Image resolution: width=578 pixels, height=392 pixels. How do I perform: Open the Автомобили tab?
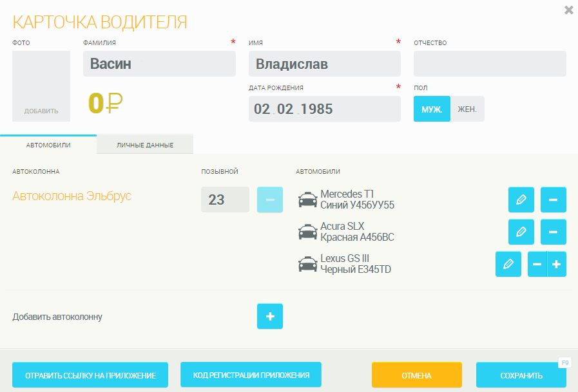pyautogui.click(x=48, y=145)
